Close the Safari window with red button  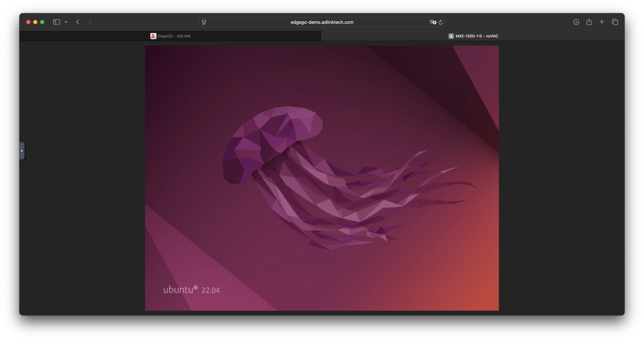tap(28, 22)
